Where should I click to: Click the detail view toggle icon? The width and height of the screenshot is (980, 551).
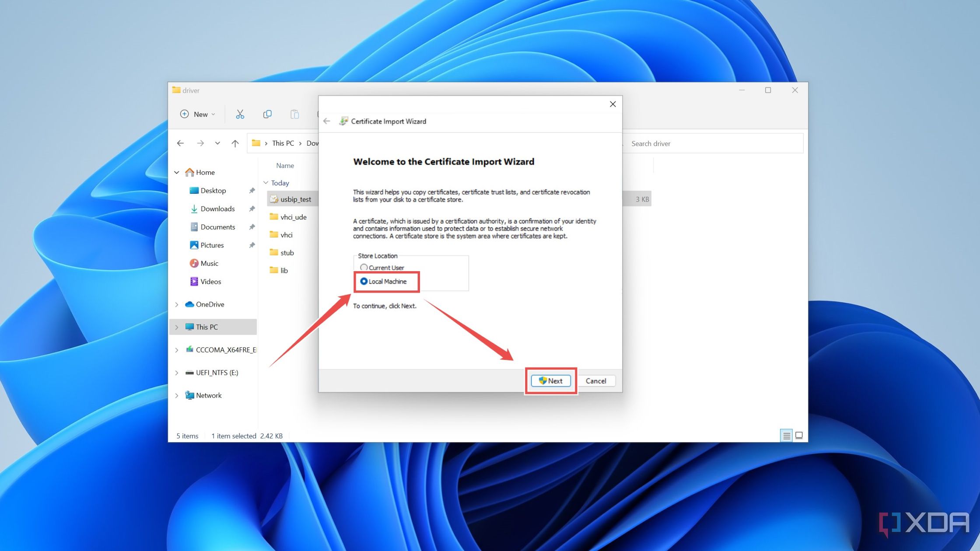pos(785,435)
